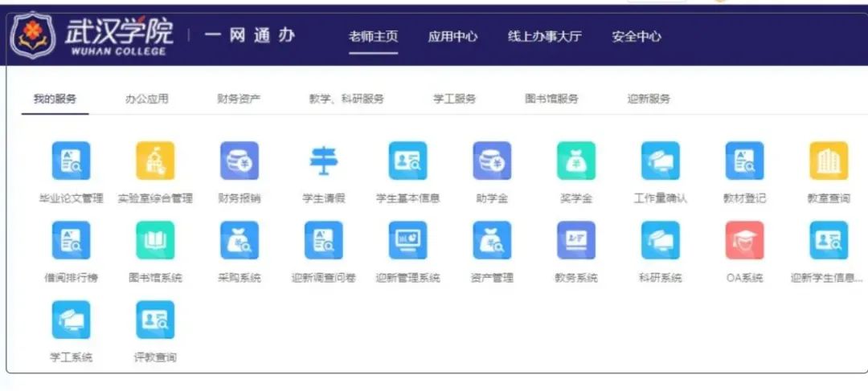Viewport: 868px width, 391px height.
Task: Switch to the 办公应用 tab
Action: tap(146, 99)
